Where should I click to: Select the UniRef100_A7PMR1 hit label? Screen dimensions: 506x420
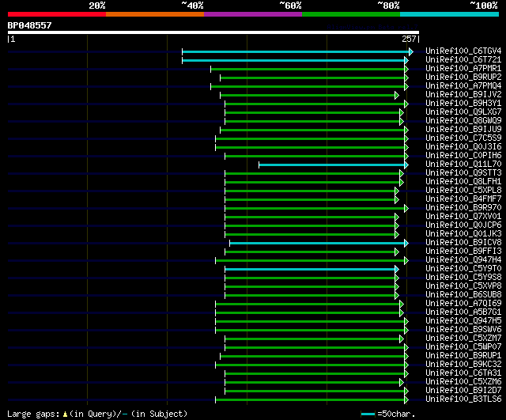(463, 69)
